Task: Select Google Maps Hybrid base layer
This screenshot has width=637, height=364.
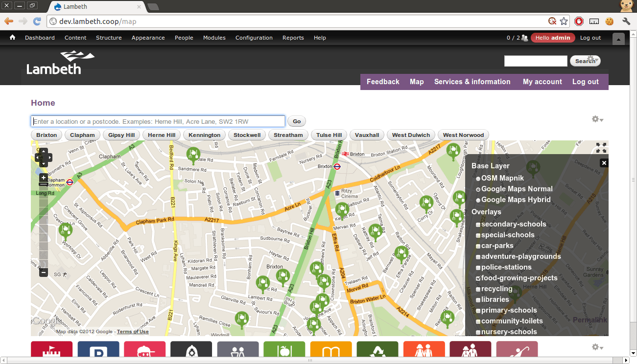Action: (478, 200)
